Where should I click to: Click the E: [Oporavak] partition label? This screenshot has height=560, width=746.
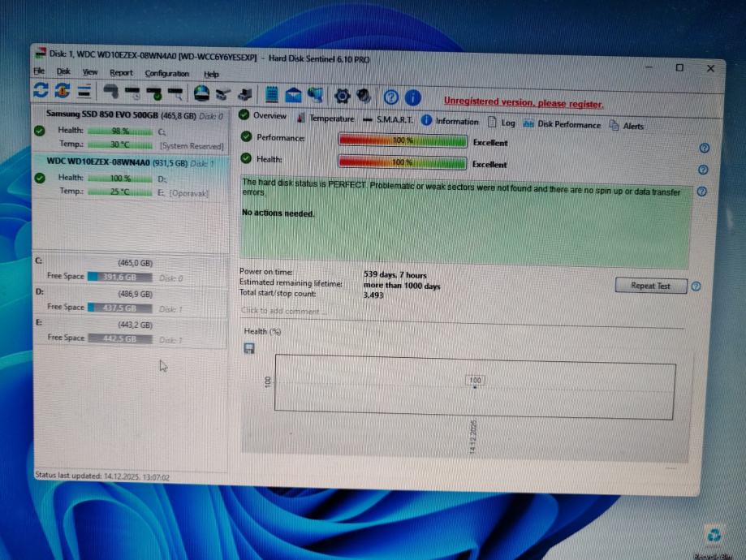[x=183, y=193]
